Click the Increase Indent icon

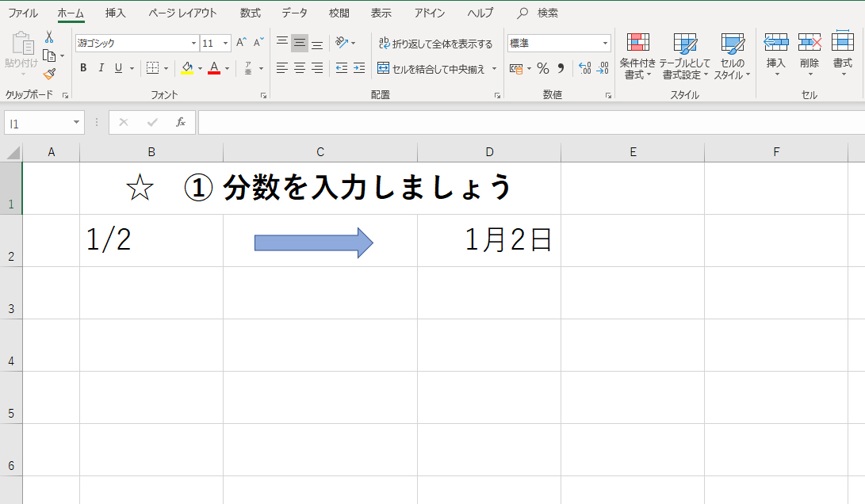coord(359,69)
